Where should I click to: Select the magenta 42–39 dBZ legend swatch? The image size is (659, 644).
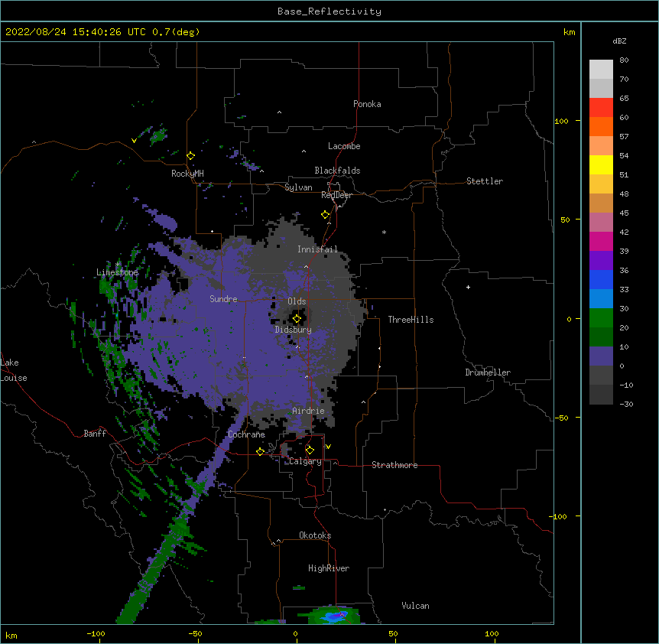(x=601, y=241)
